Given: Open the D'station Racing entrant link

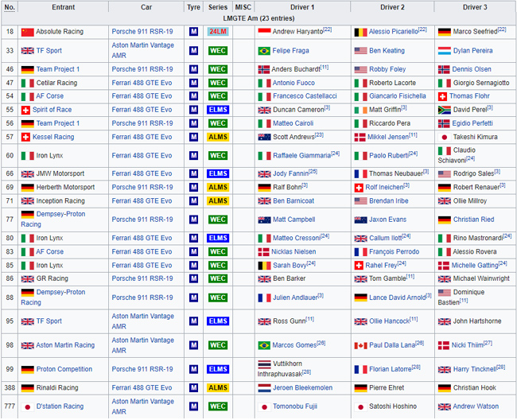Looking at the screenshot, I should coord(60,406).
